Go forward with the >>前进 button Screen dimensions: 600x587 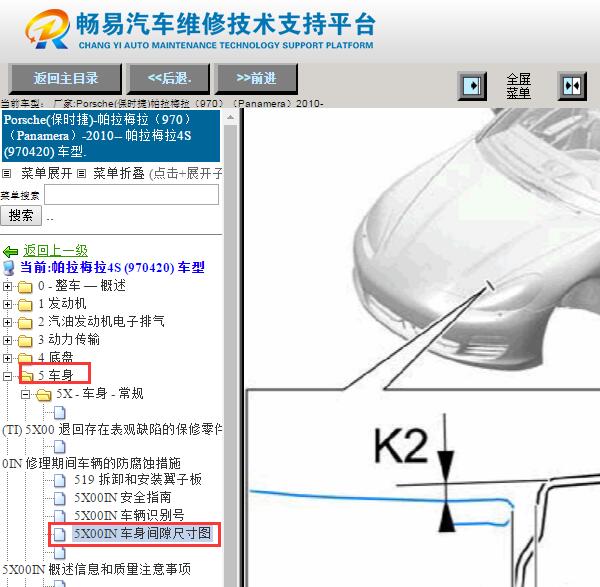click(256, 78)
